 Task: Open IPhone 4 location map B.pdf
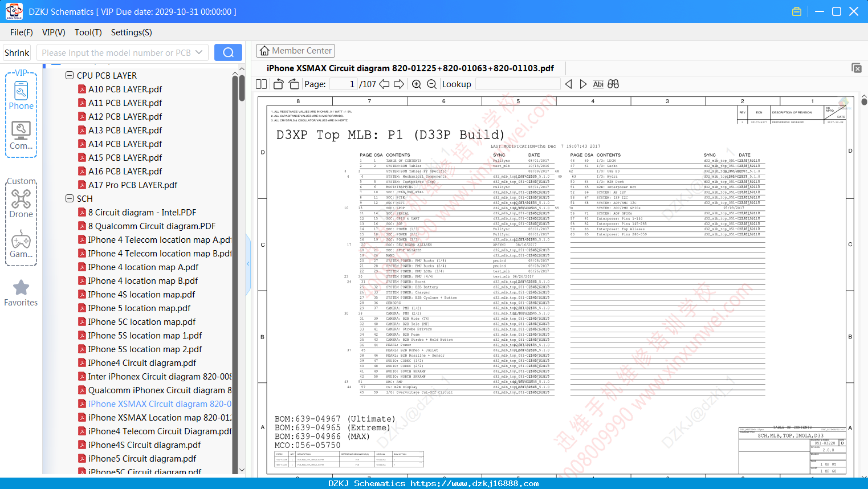143,280
